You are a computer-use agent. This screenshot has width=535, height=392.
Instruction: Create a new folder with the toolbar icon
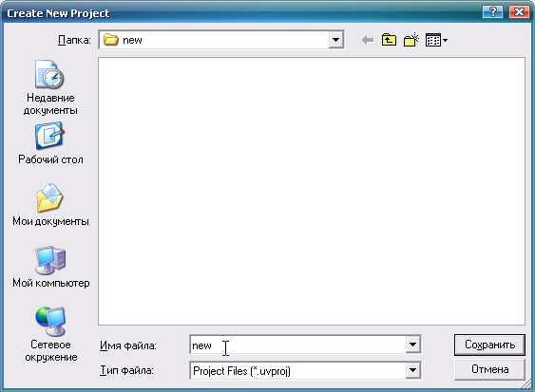click(x=411, y=40)
